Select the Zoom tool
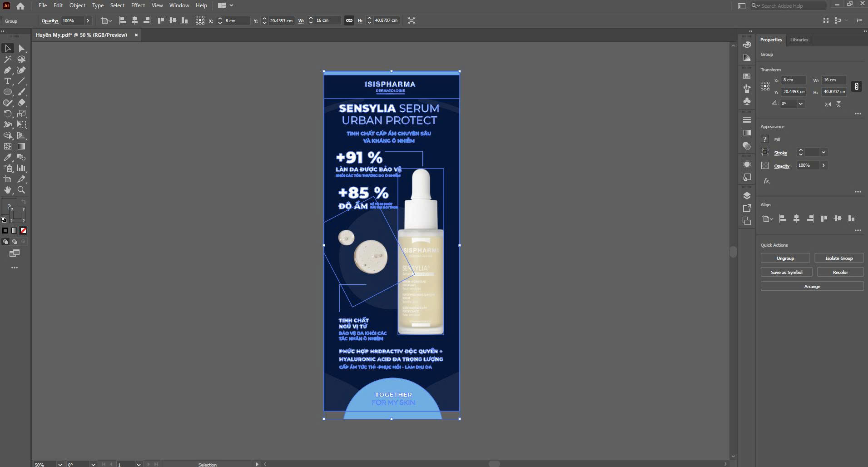Screen dimensions: 868x467 (x=21, y=190)
